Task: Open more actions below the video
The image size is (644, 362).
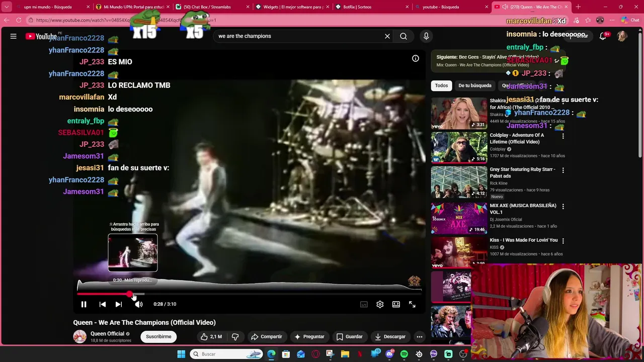Action: 420,336
